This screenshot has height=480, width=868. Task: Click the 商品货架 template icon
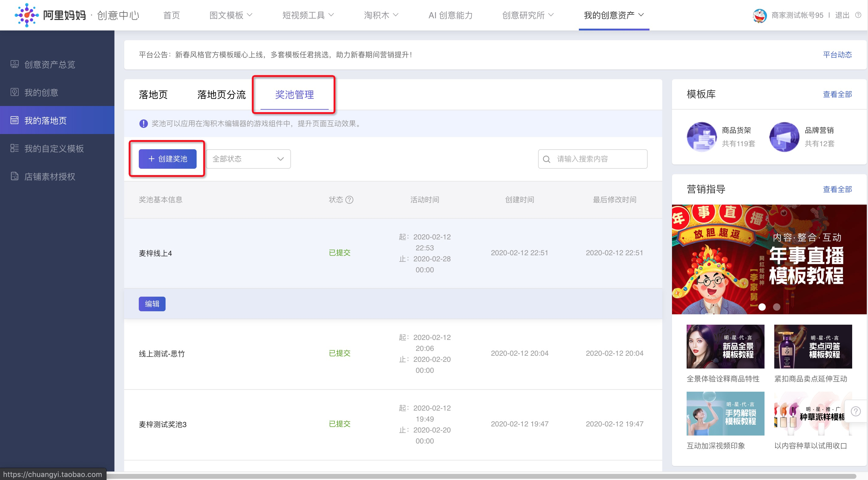pyautogui.click(x=702, y=137)
